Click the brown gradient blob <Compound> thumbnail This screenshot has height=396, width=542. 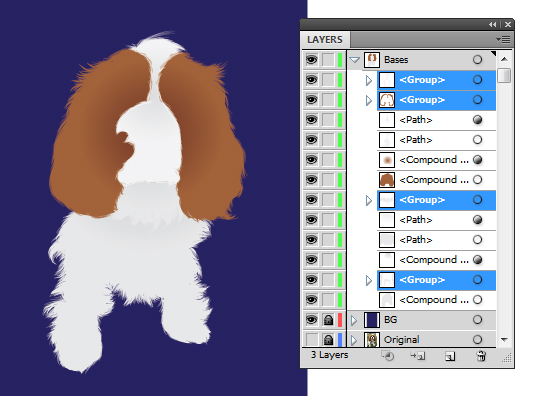[387, 160]
